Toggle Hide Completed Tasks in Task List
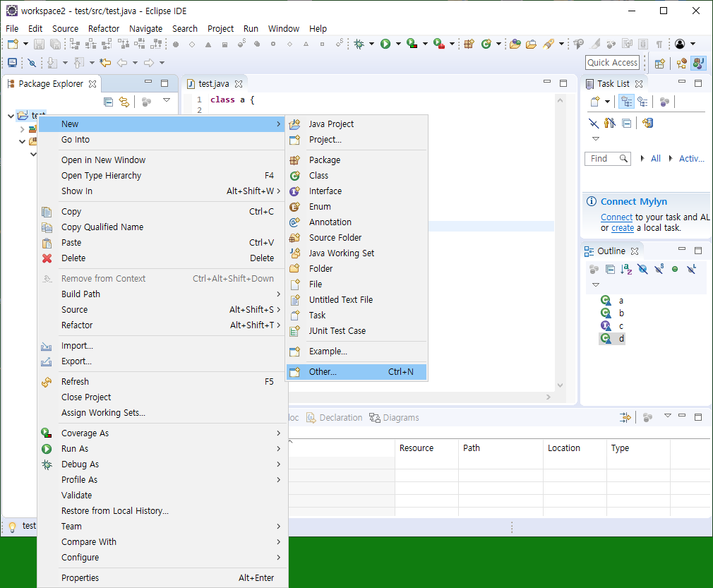 pos(594,123)
